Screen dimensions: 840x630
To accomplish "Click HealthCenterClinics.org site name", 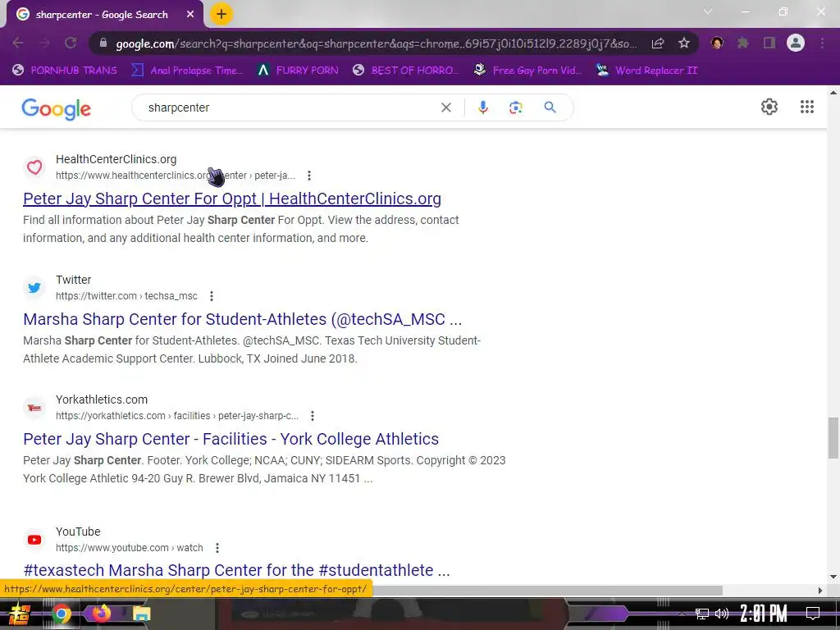I will [116, 159].
